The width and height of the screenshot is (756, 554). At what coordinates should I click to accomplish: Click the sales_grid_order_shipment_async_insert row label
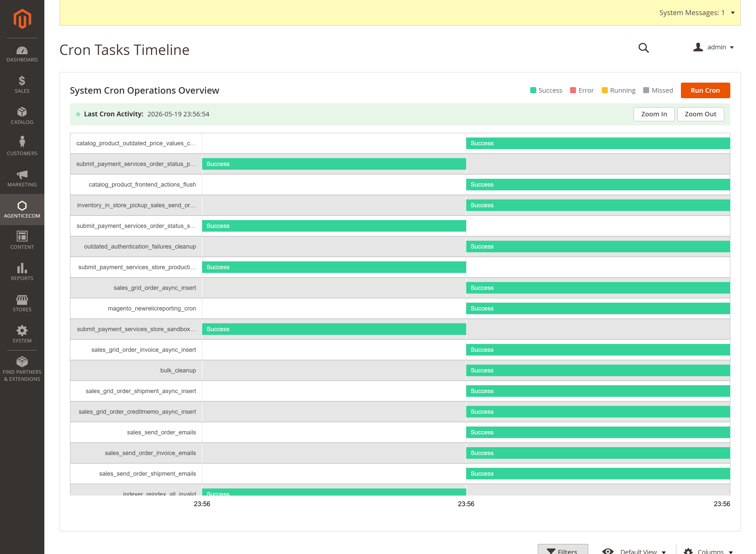141,391
